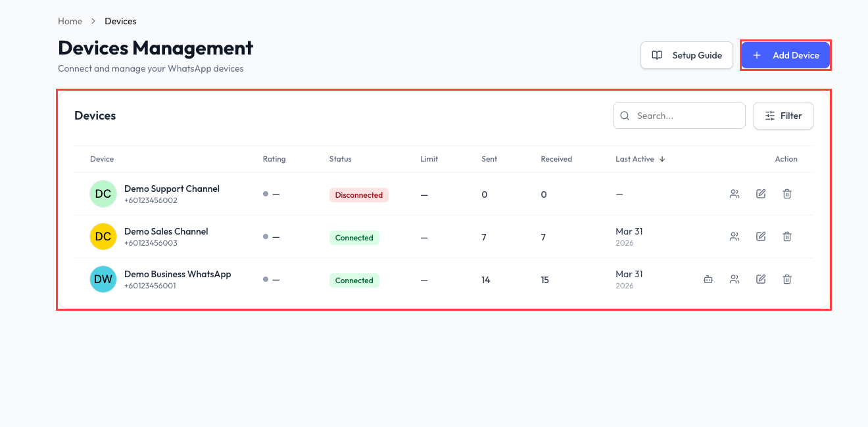Click phone number +60123456003
This screenshot has width=868, height=427.
[x=151, y=243]
